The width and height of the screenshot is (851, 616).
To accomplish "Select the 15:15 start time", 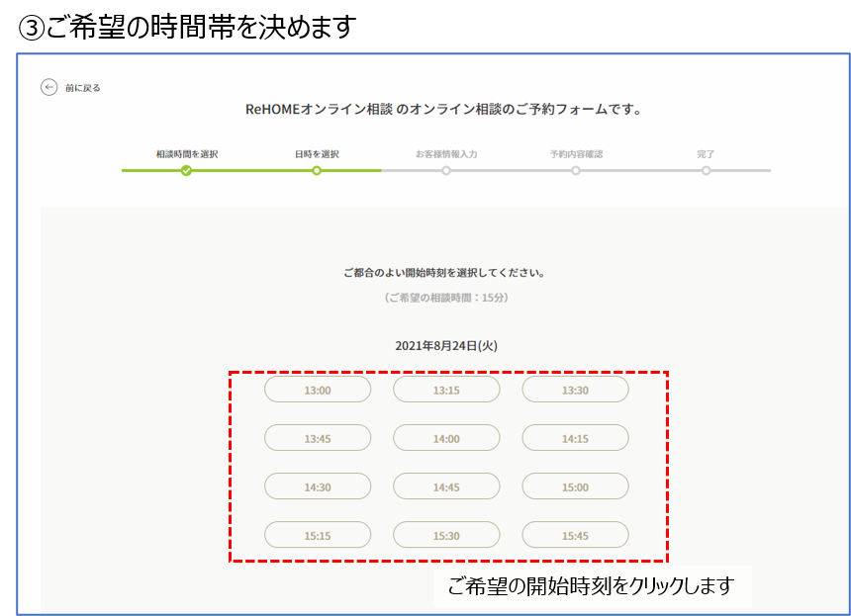I will click(x=318, y=535).
